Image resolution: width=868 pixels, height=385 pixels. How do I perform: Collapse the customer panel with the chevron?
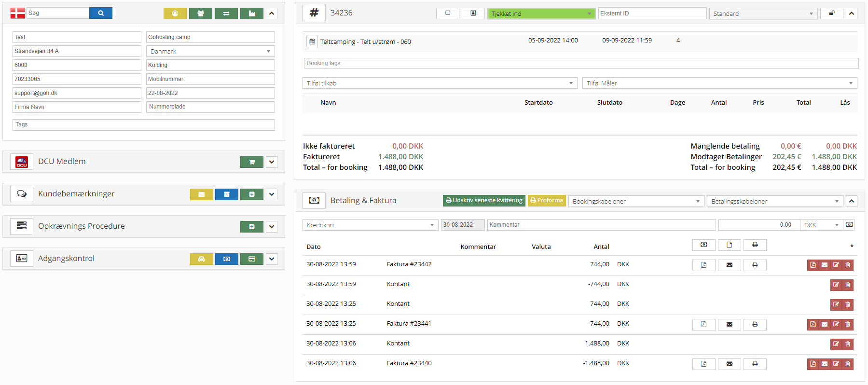tap(272, 14)
